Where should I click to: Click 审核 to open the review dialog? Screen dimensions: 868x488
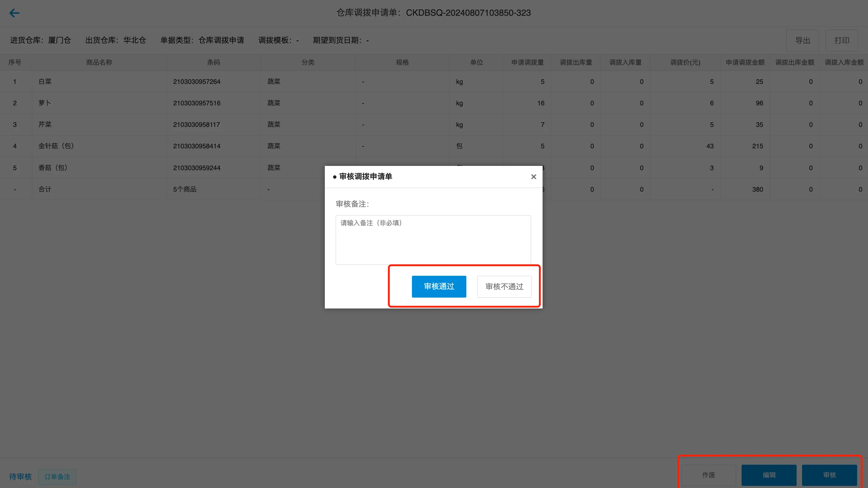(x=830, y=475)
